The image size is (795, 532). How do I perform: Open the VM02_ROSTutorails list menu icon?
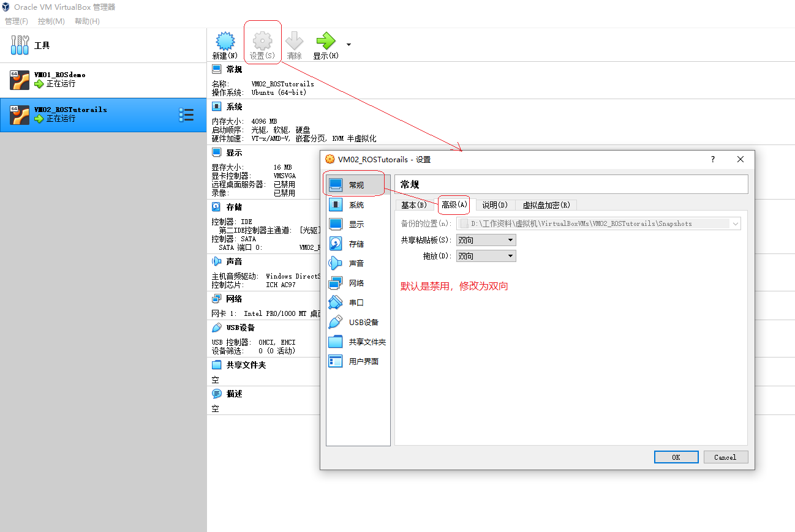187,114
